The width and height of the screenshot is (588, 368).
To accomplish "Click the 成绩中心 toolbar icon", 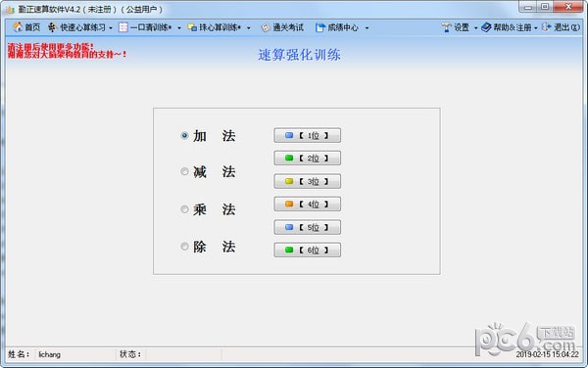I will 319,27.
